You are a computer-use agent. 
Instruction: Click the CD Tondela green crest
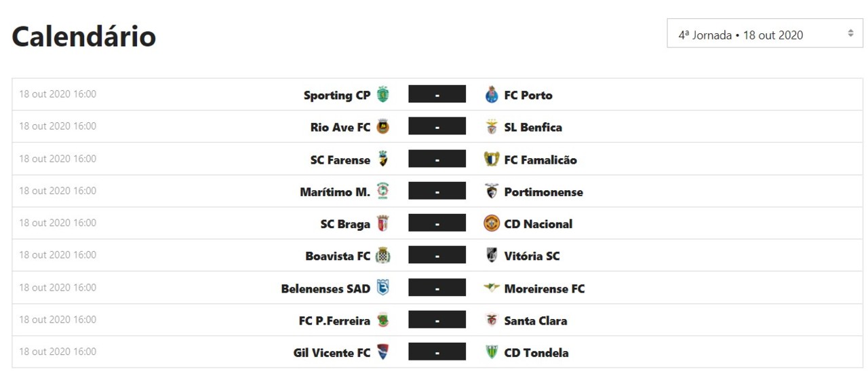click(492, 352)
